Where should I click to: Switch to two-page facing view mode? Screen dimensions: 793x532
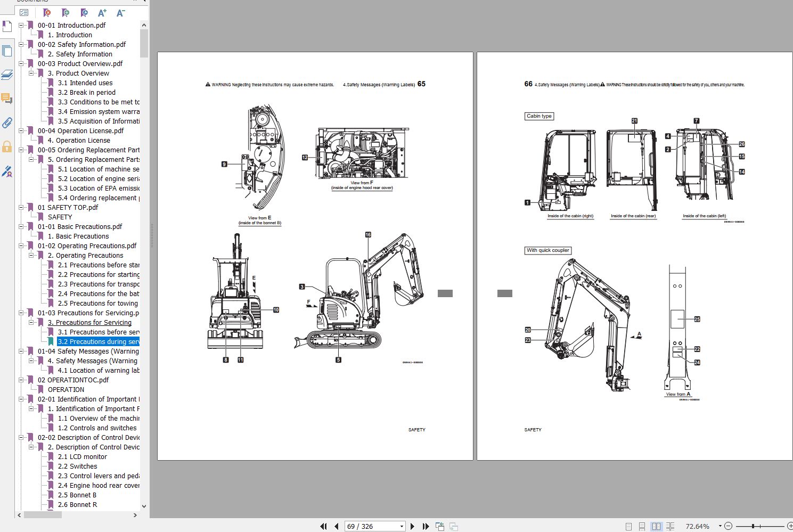click(656, 526)
